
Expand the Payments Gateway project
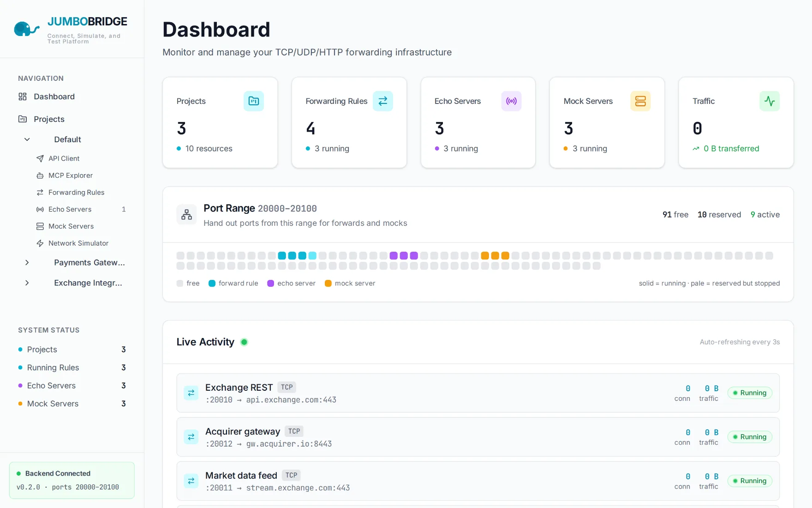point(27,263)
